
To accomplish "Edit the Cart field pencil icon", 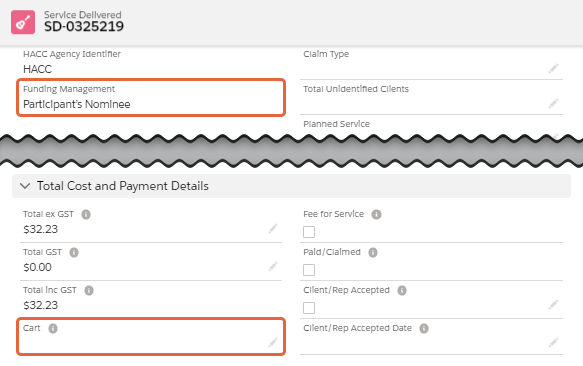I will 273,343.
